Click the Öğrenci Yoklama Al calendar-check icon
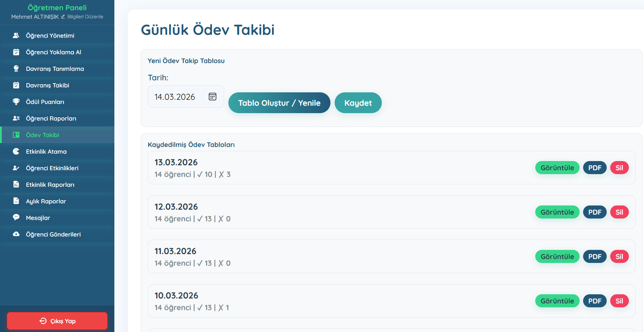644x332 pixels. pyautogui.click(x=16, y=52)
